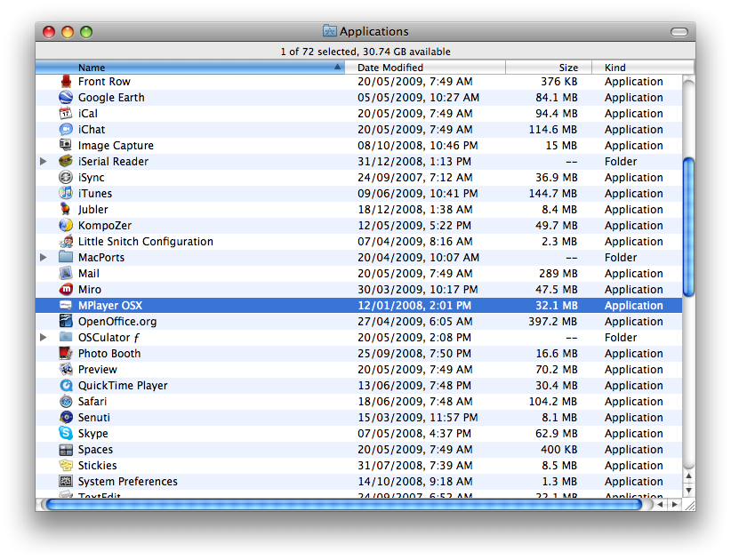The height and width of the screenshot is (560, 731).
Task: Select the OpenOffice.org icon
Action: [66, 321]
